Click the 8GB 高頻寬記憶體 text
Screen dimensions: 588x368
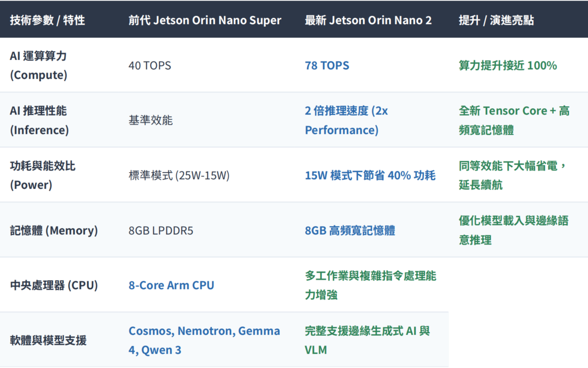pos(350,231)
